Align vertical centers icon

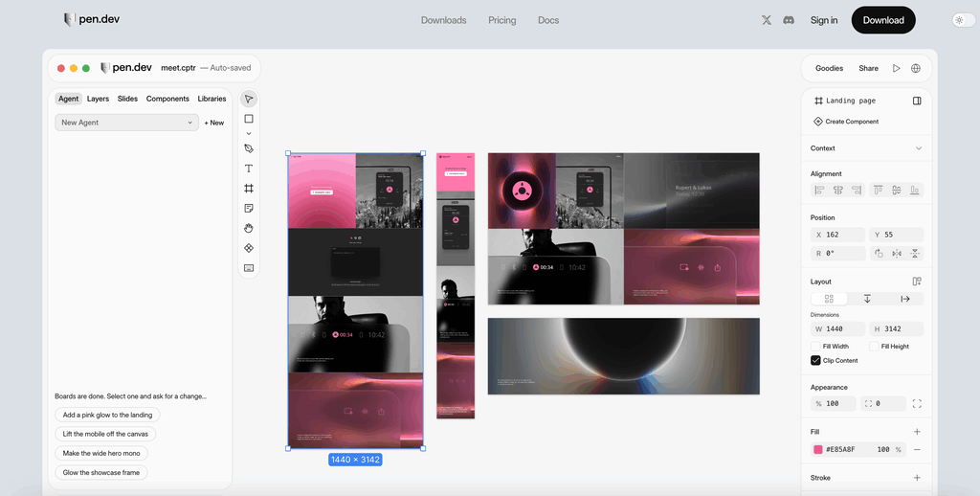click(x=896, y=191)
